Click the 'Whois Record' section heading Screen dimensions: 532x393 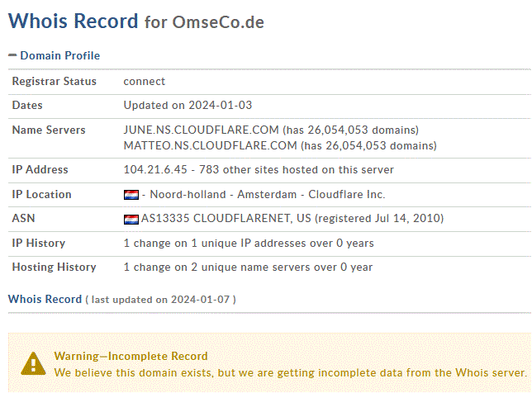45,299
